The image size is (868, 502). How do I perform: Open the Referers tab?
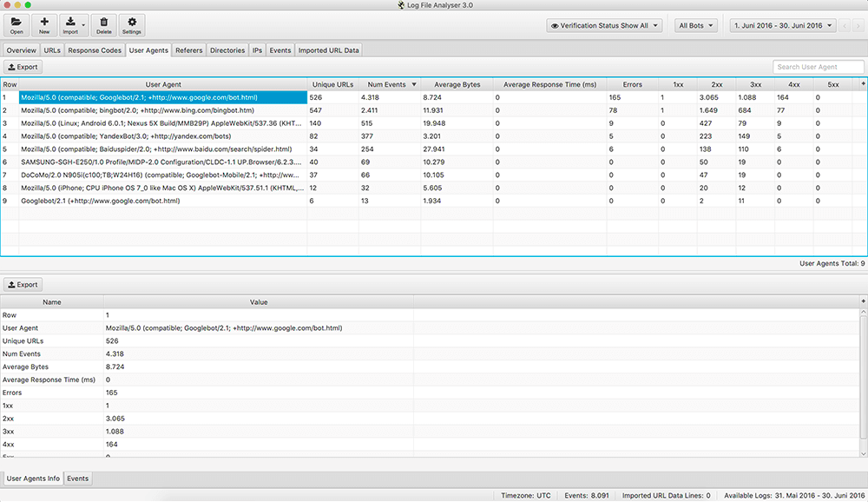[x=188, y=50]
